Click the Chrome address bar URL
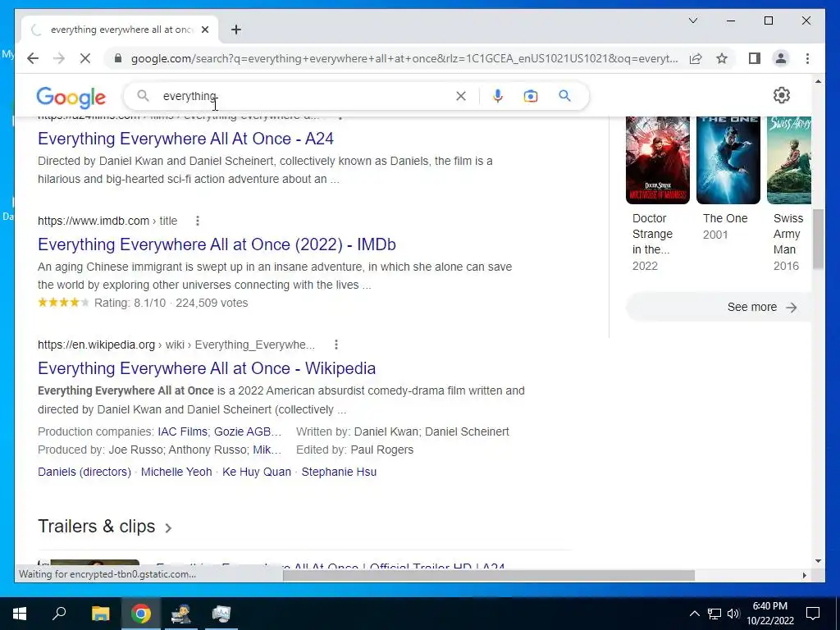Screen dimensions: 840x630 tap(404, 58)
